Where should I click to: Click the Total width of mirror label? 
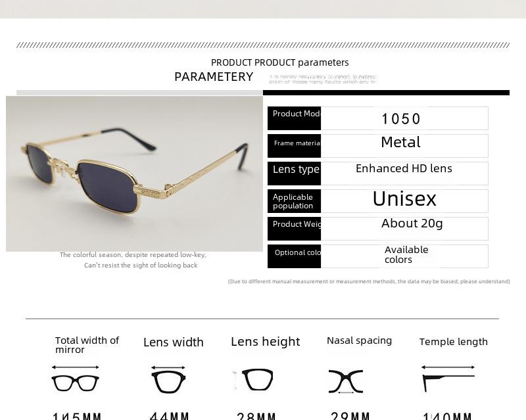[x=87, y=345]
